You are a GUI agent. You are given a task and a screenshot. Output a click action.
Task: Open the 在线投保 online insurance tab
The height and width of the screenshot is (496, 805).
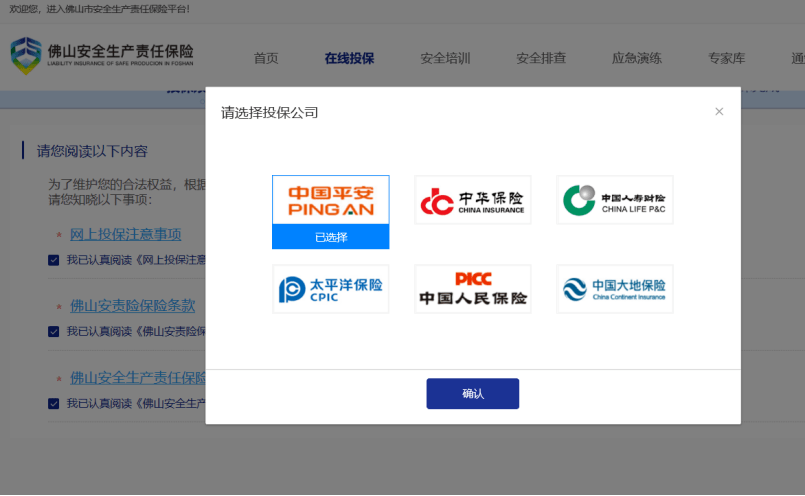(349, 58)
